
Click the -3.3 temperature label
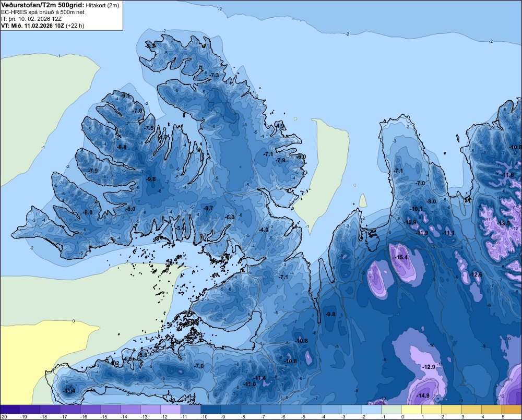[150, 46]
